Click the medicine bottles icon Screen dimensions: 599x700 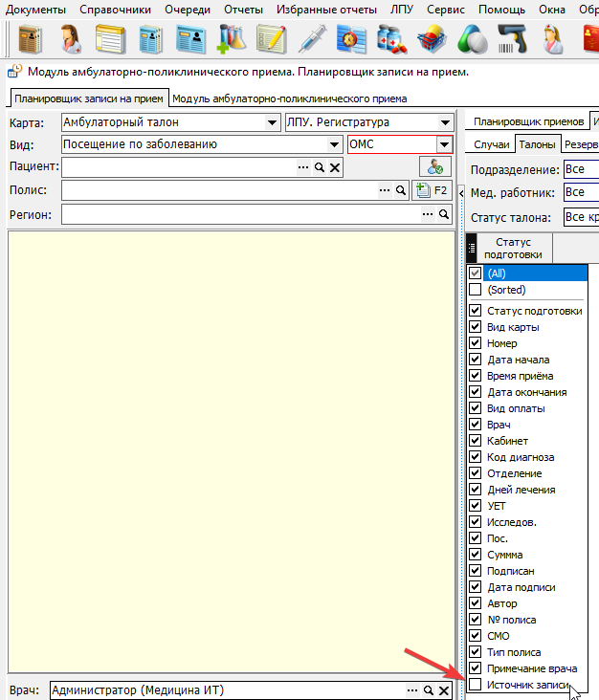(x=391, y=39)
